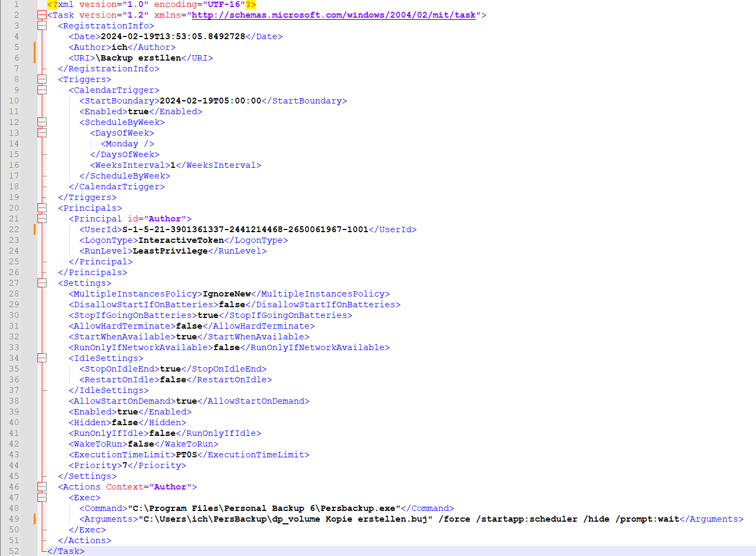Click the AllowHardTerminate value false

pyautogui.click(x=189, y=326)
